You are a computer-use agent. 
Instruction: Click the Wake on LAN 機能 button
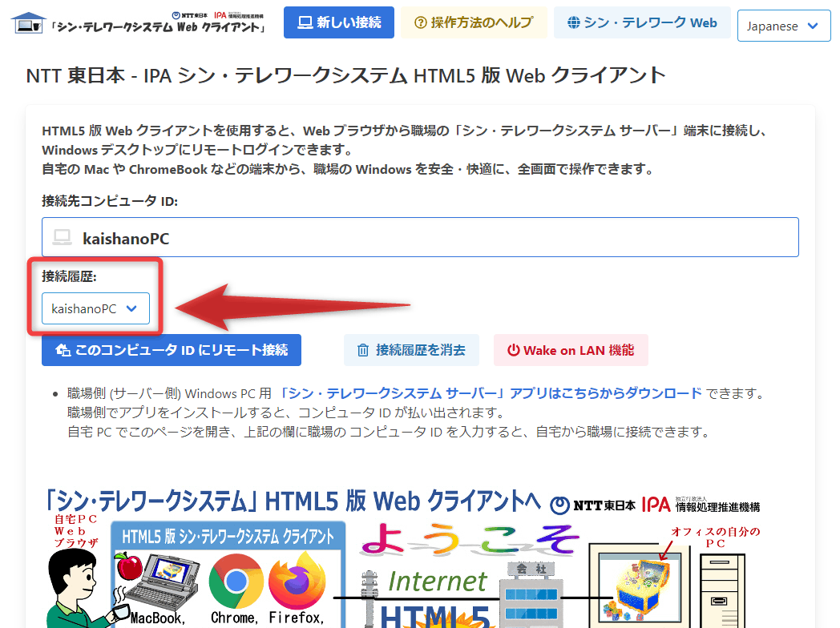coord(571,350)
